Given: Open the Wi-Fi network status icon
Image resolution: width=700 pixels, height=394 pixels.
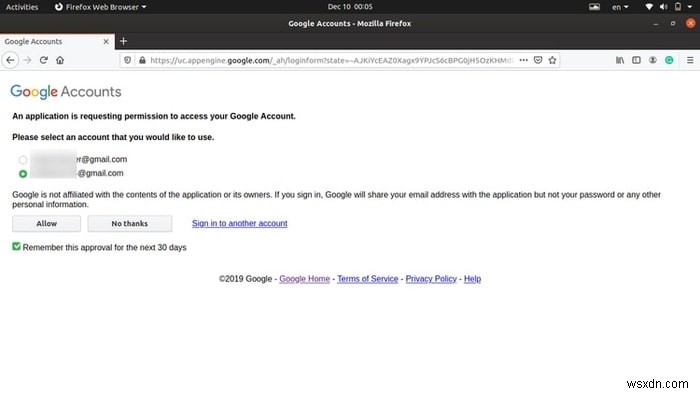Looking at the screenshot, I should [x=649, y=7].
